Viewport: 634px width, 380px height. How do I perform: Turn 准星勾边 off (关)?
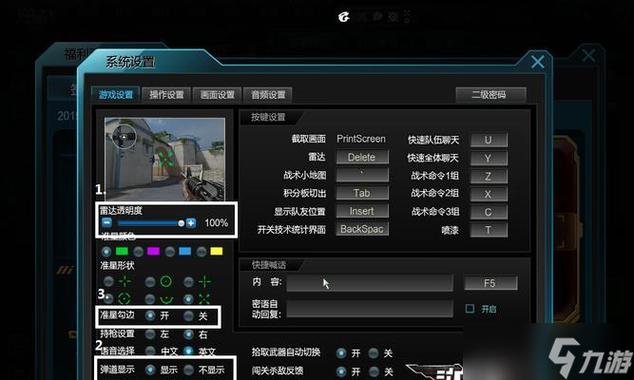[x=188, y=315]
